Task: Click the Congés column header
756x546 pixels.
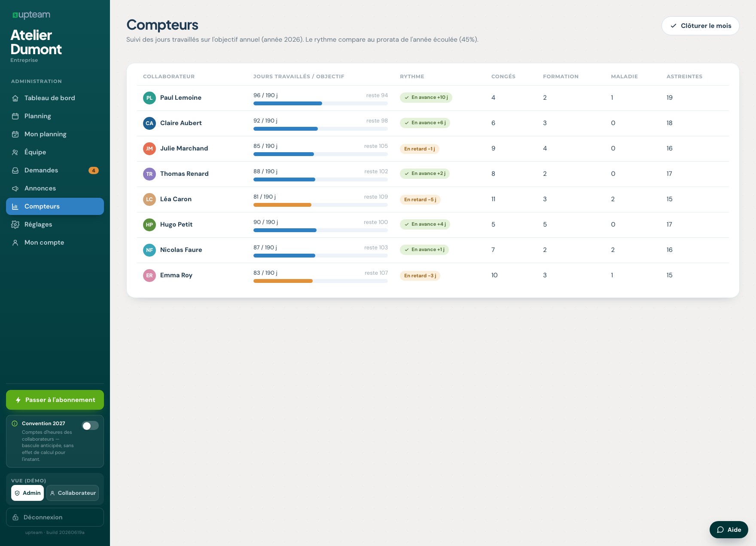Action: [503, 77]
